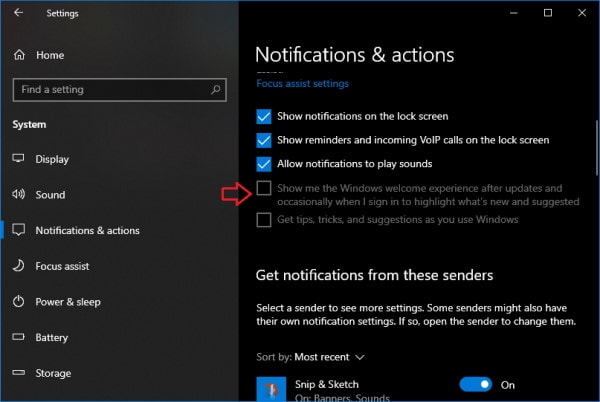The image size is (600, 402).
Task: Open the Focus assist settings link
Action: coord(302,83)
